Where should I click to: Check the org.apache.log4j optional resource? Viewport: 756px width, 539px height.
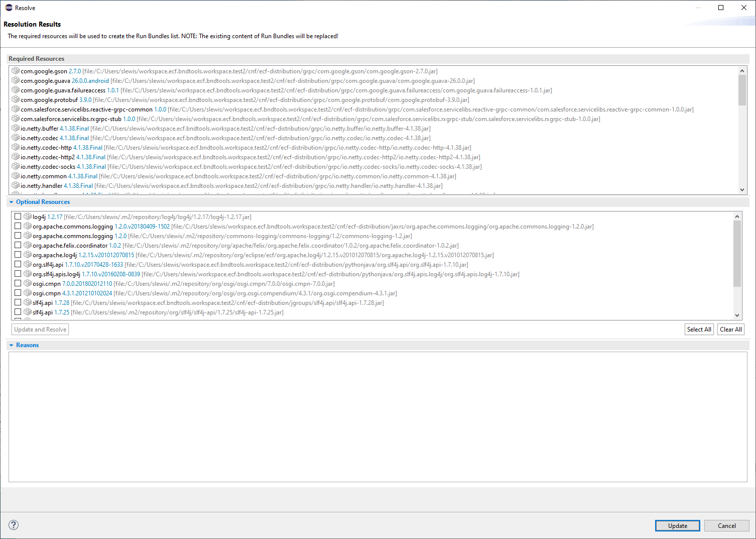coord(18,254)
